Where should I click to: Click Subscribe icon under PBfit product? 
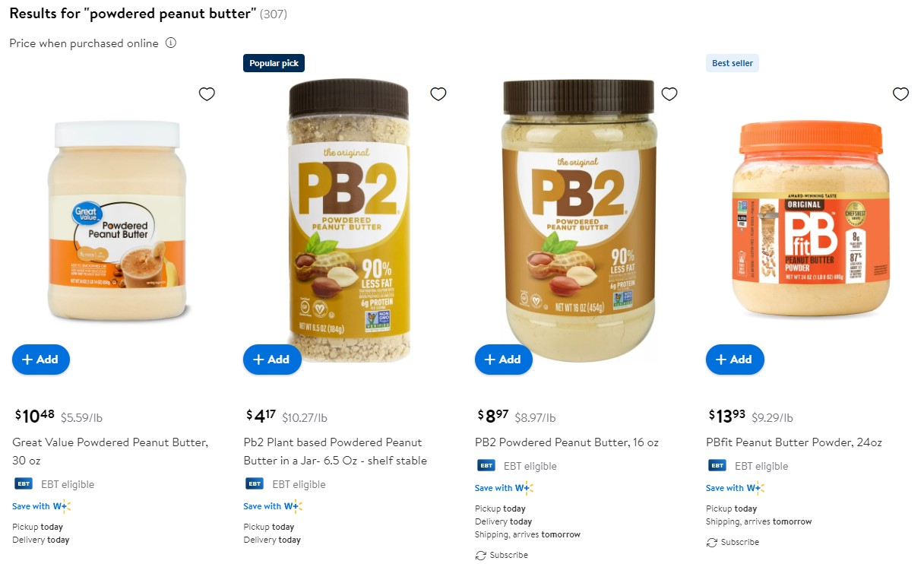(x=711, y=543)
